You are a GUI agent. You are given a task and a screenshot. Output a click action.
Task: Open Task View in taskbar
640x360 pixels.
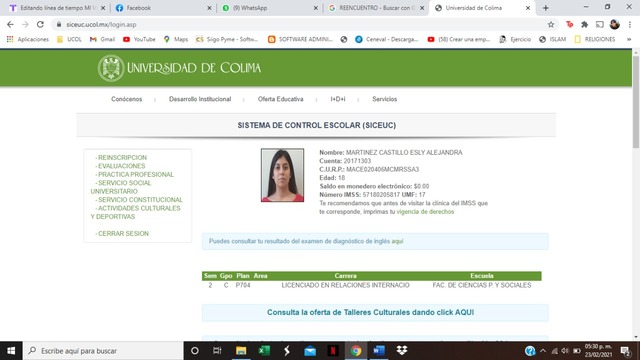pos(217,351)
